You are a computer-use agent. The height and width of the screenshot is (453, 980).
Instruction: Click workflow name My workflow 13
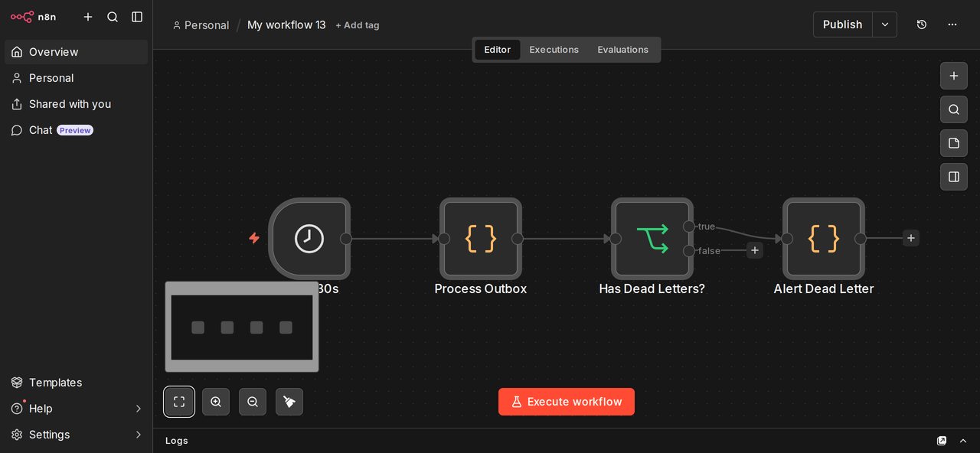[x=286, y=25]
